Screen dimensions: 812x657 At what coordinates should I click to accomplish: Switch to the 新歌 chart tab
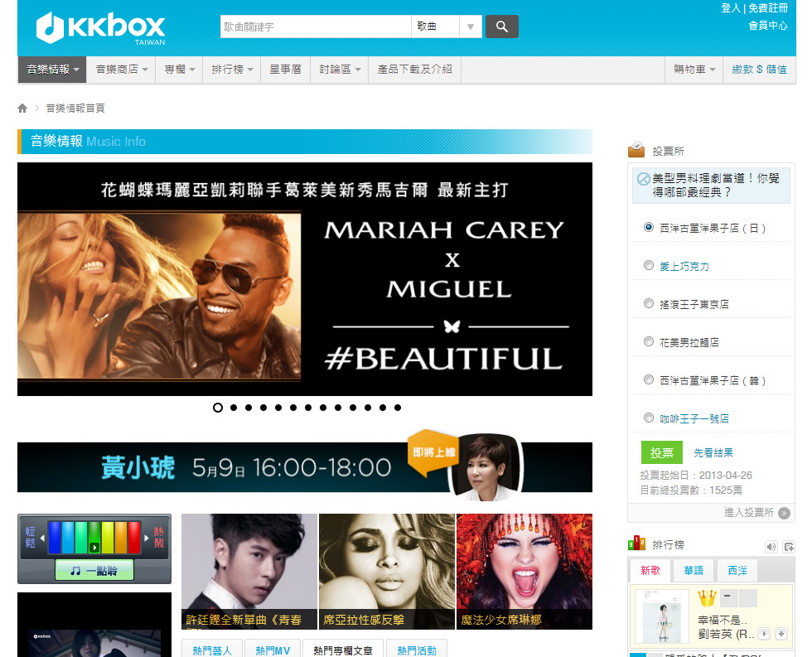[x=650, y=571]
